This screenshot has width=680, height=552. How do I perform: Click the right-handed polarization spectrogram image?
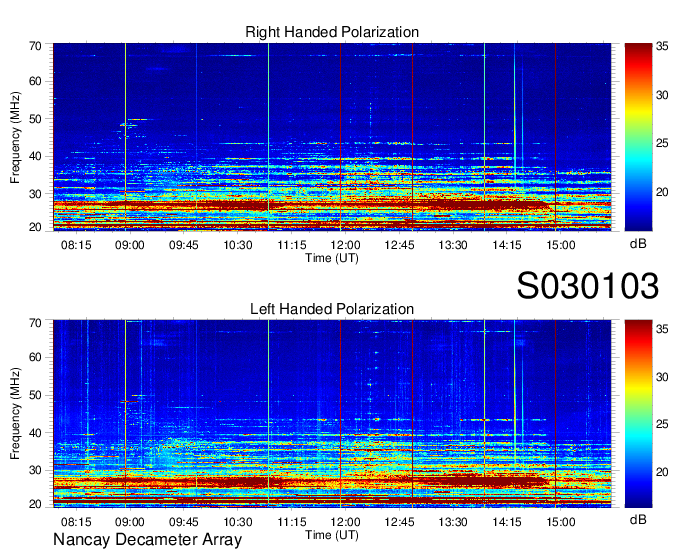pyautogui.click(x=332, y=137)
